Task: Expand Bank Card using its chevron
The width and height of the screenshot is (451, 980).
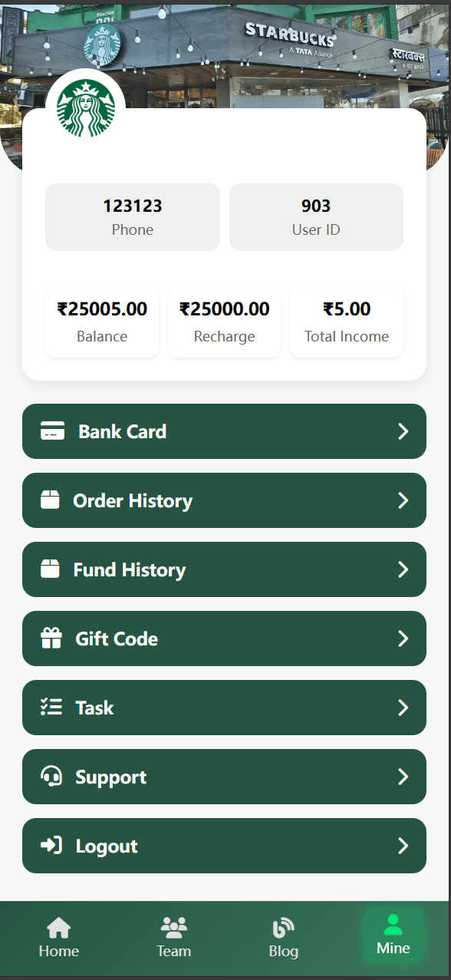Action: (403, 431)
